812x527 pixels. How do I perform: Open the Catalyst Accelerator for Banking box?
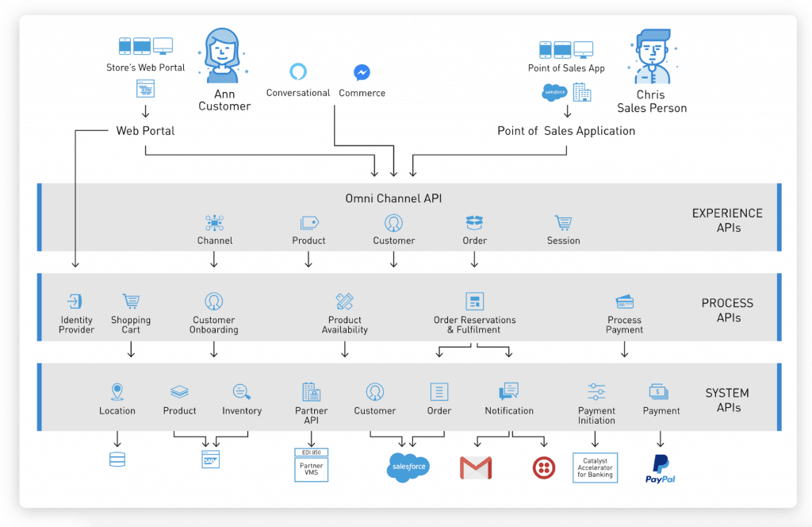(595, 467)
